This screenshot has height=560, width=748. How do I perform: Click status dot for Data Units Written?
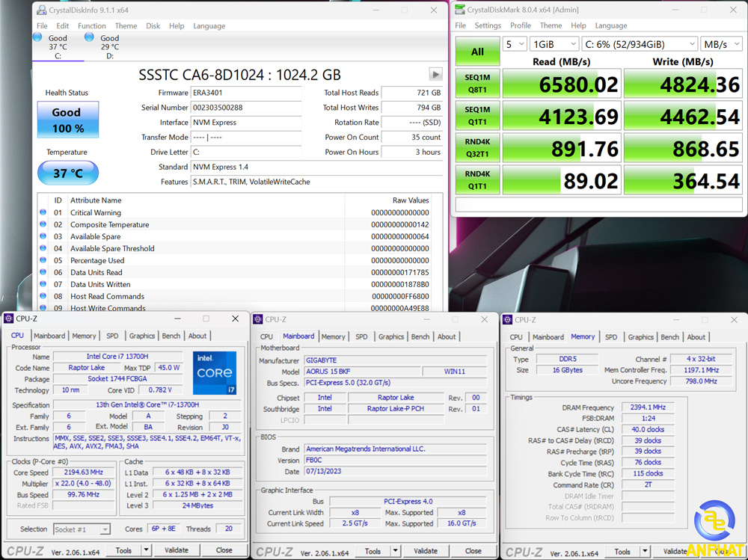click(43, 284)
